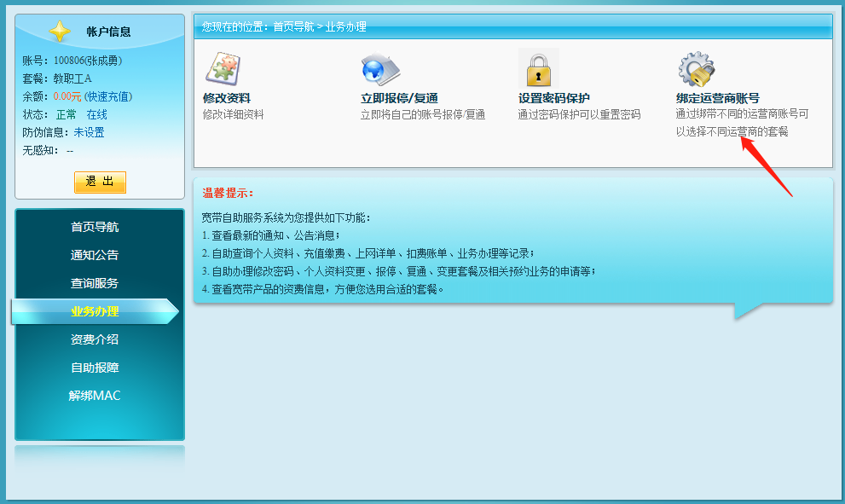Click the package value 教职工A

click(x=72, y=78)
